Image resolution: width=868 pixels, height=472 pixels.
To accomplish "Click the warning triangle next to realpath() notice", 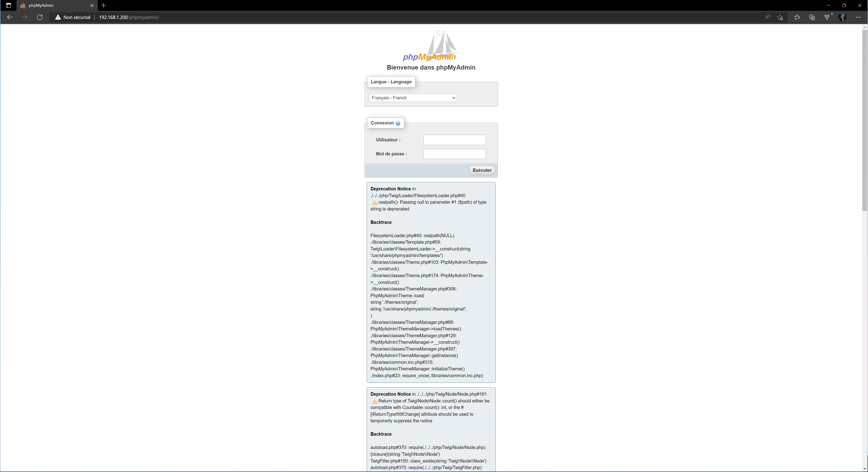I will tap(374, 203).
